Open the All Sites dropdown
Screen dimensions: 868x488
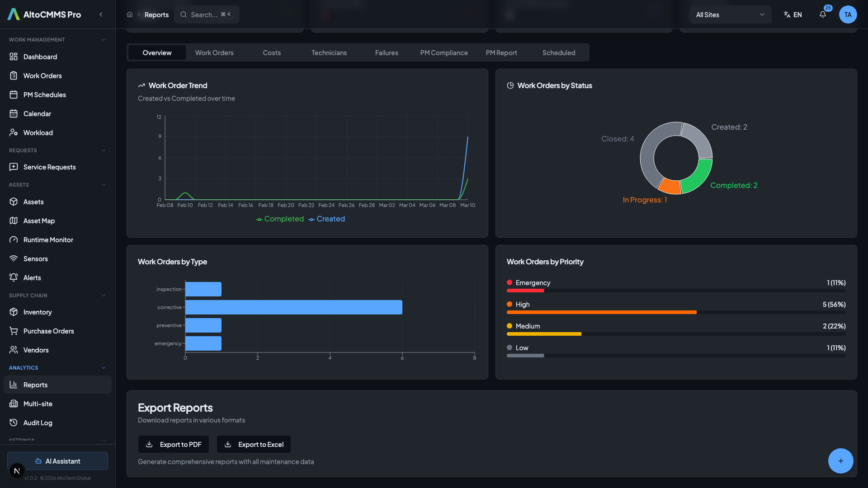click(x=730, y=14)
